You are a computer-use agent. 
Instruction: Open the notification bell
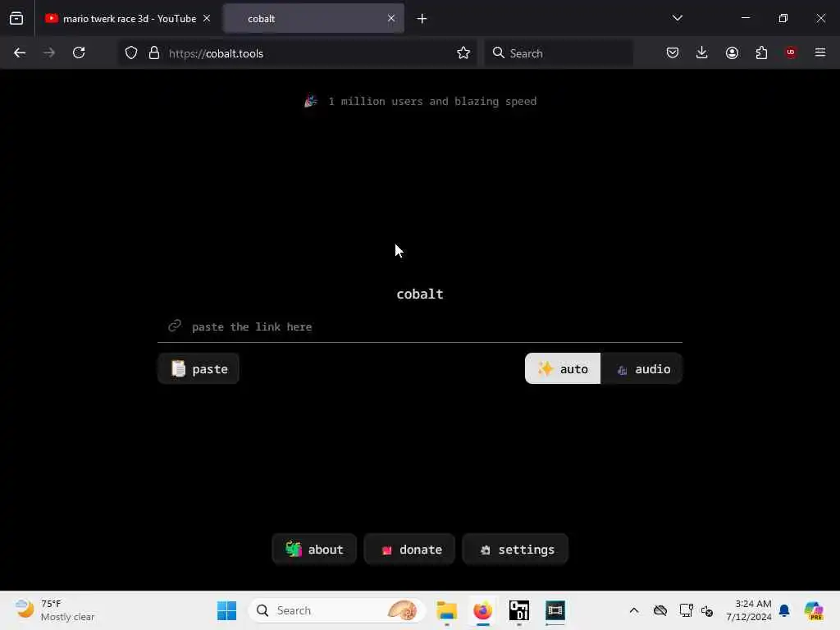784,610
